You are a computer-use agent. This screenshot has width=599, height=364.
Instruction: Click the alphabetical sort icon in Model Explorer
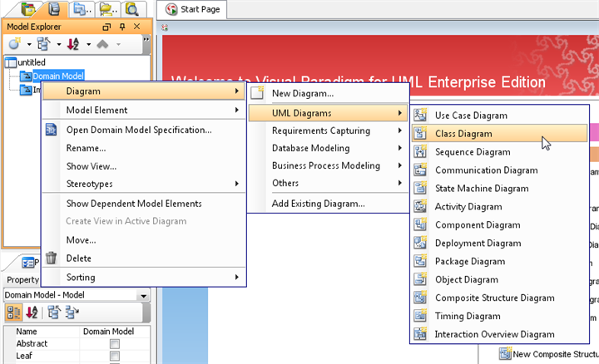point(73,44)
